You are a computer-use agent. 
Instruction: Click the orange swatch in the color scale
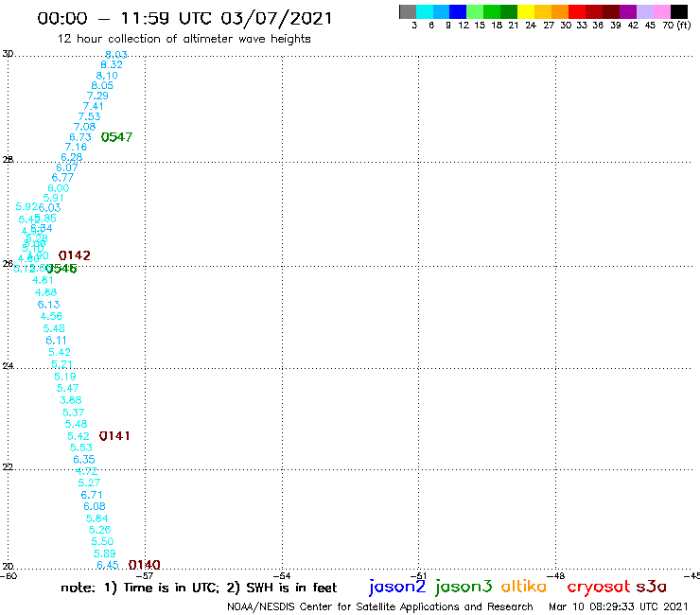(560, 11)
